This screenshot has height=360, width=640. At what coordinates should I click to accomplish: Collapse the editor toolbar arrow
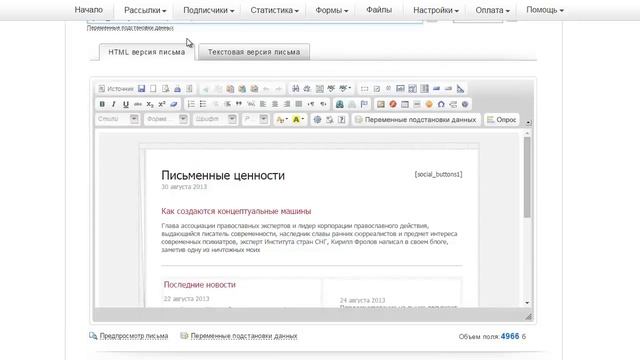528,122
